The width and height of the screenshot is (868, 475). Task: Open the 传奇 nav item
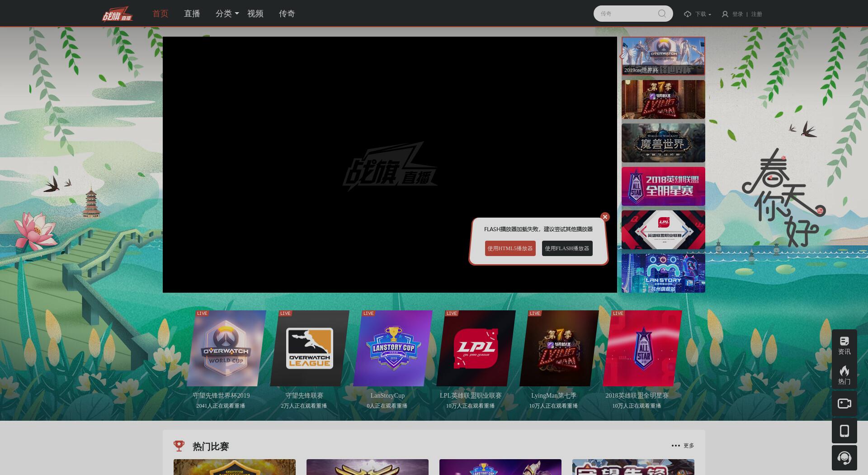point(287,14)
